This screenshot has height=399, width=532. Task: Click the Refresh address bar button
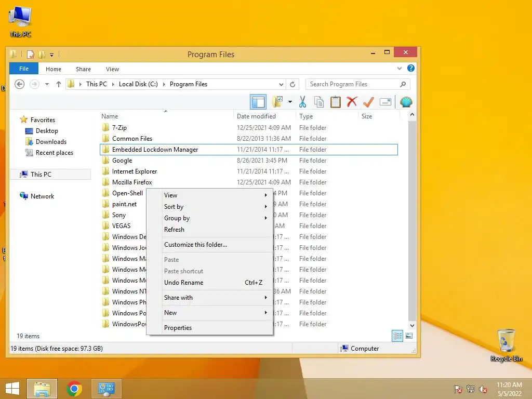(292, 84)
